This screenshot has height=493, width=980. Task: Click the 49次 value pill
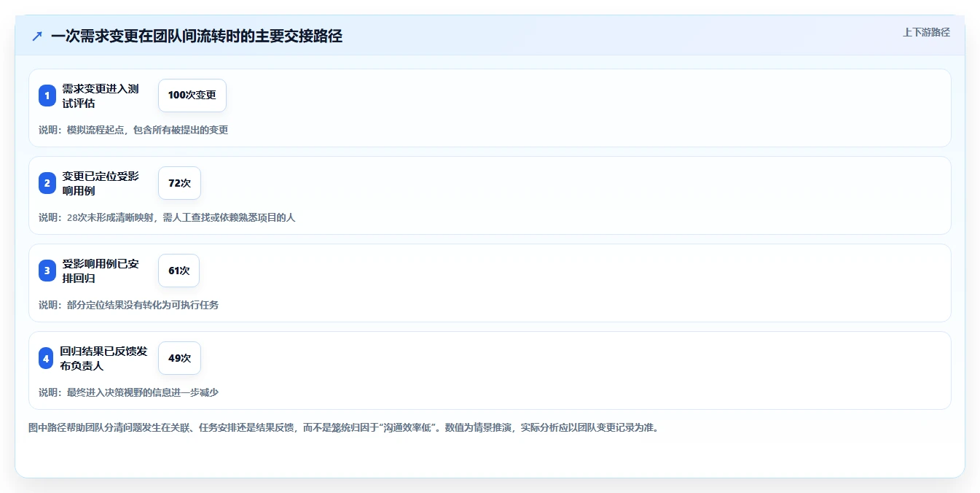click(179, 358)
